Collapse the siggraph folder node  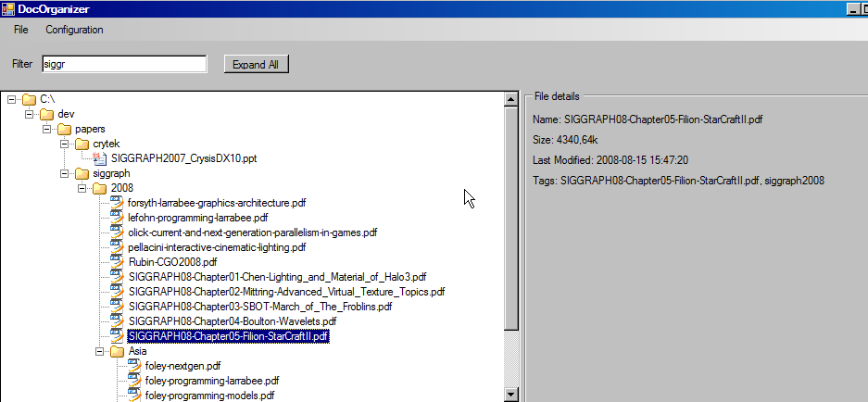pos(65,173)
